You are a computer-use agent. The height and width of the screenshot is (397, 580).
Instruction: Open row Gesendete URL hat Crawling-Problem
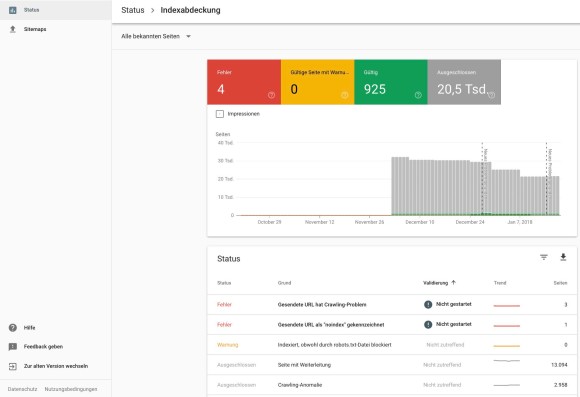(392, 305)
